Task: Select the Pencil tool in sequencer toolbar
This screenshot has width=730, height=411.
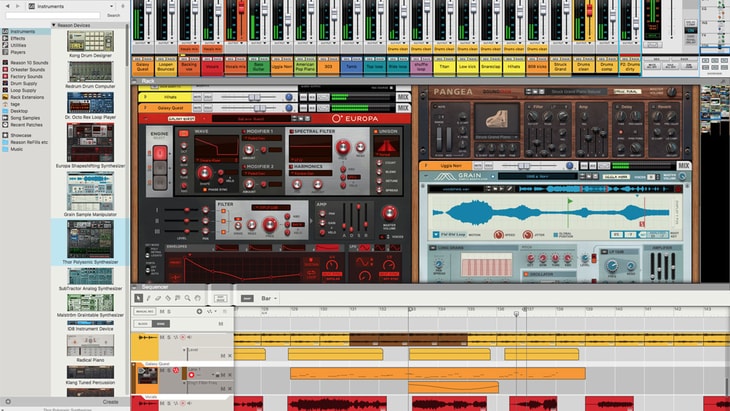Action: click(149, 298)
